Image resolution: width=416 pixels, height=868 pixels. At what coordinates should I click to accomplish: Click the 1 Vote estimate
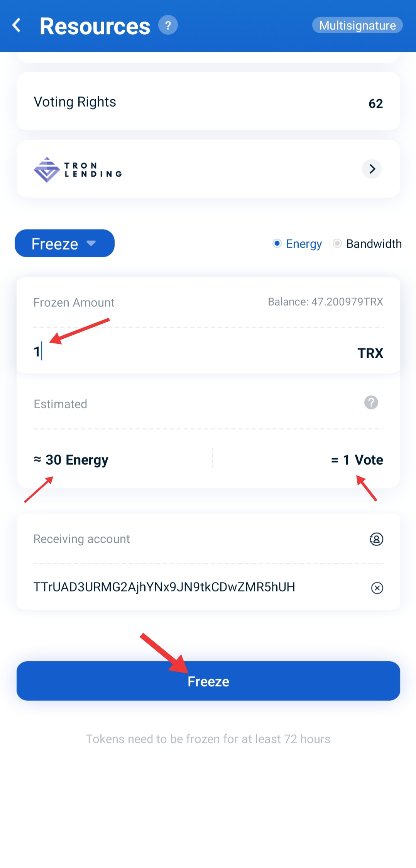pos(357,460)
